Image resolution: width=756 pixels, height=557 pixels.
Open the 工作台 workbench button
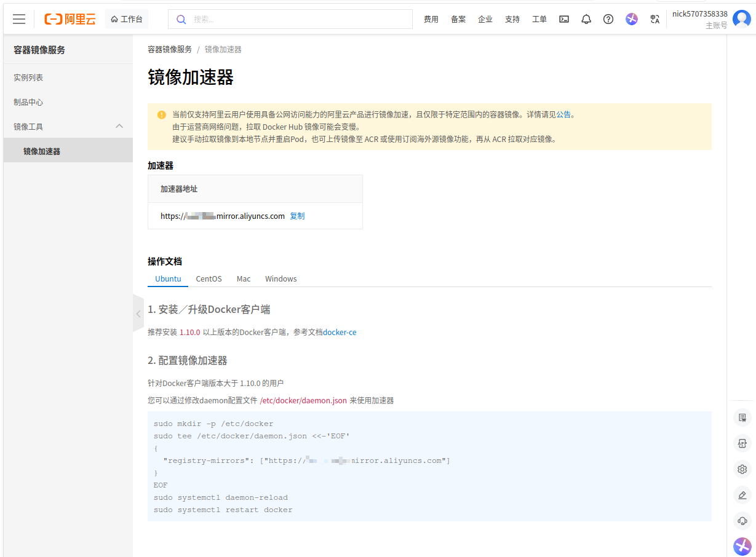tap(127, 19)
